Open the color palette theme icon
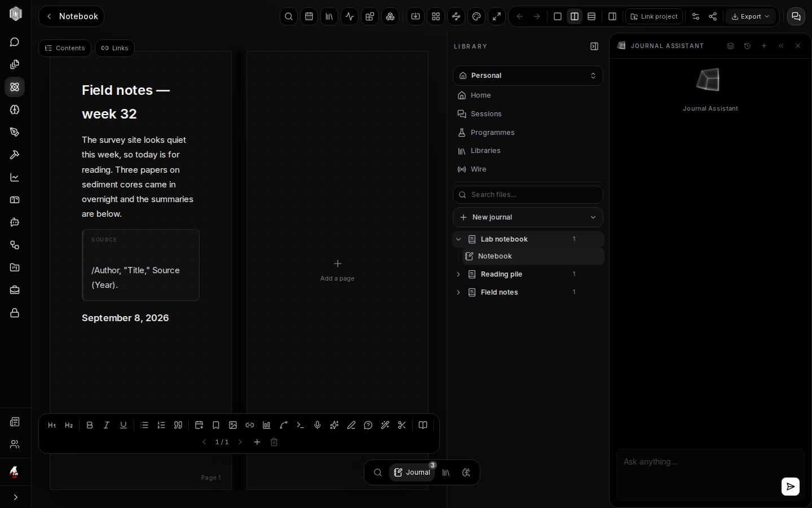This screenshot has height=508, width=812. click(x=476, y=16)
